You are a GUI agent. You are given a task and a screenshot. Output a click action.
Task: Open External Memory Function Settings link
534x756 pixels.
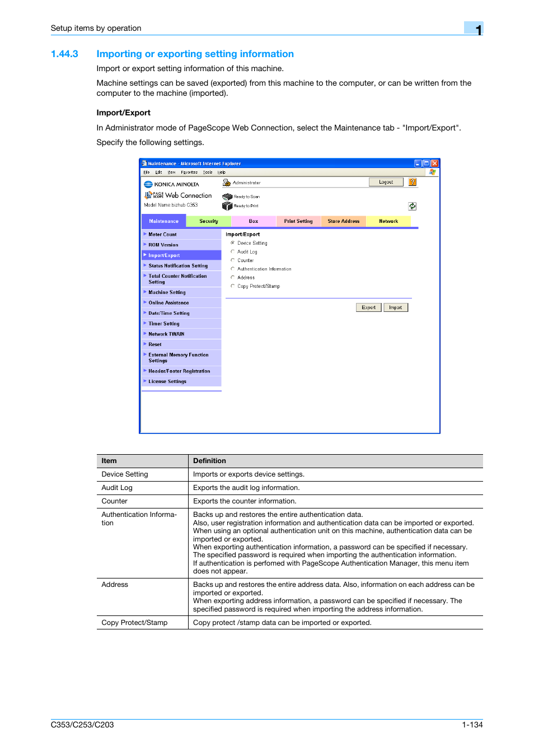(x=179, y=358)
